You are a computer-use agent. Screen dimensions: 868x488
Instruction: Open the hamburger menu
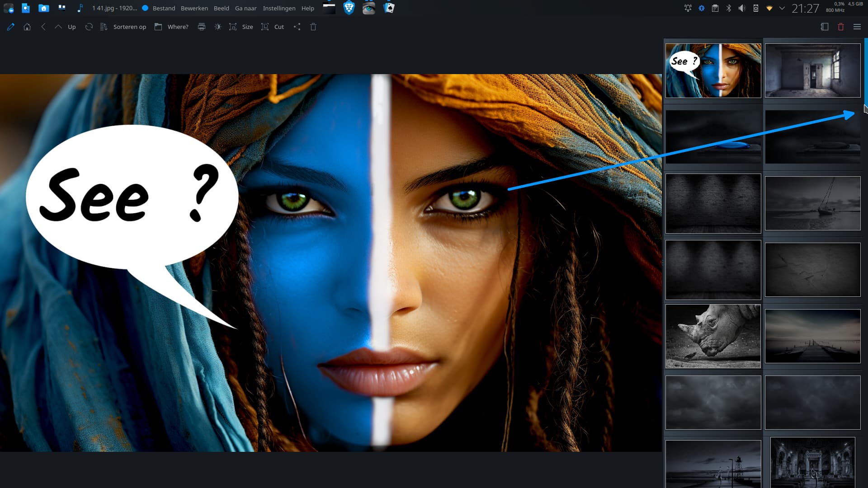857,27
